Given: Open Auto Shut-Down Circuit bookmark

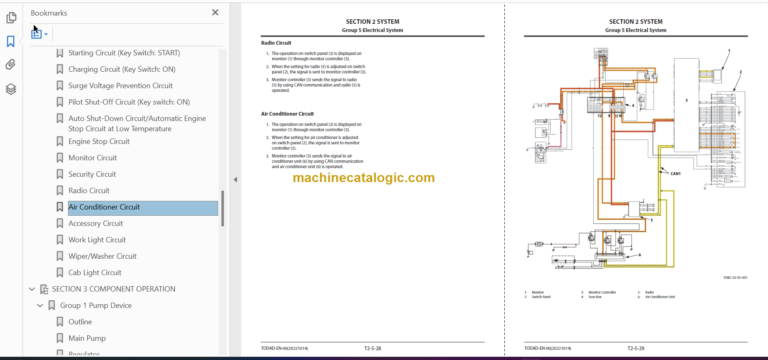Looking at the screenshot, I should coord(137,123).
